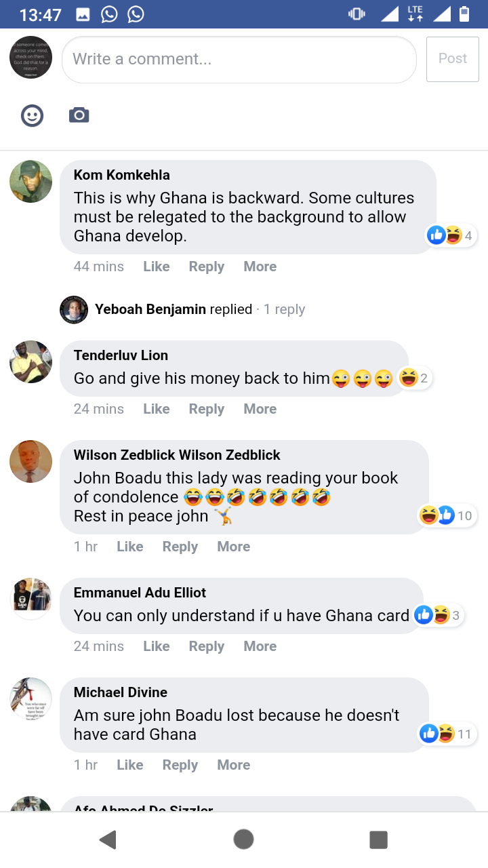Open More options on Michael Divine's comment
The image size is (488, 868).
click(234, 765)
